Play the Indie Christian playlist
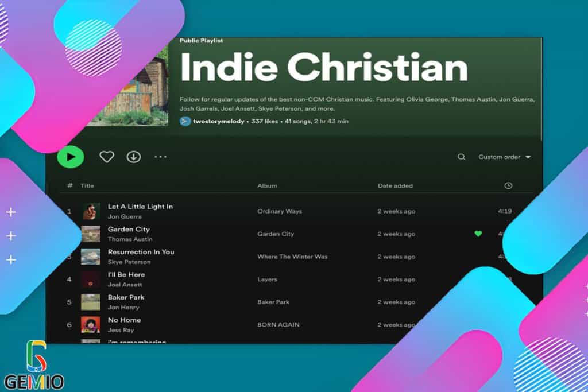Screen dimensions: 588x392 71,157
